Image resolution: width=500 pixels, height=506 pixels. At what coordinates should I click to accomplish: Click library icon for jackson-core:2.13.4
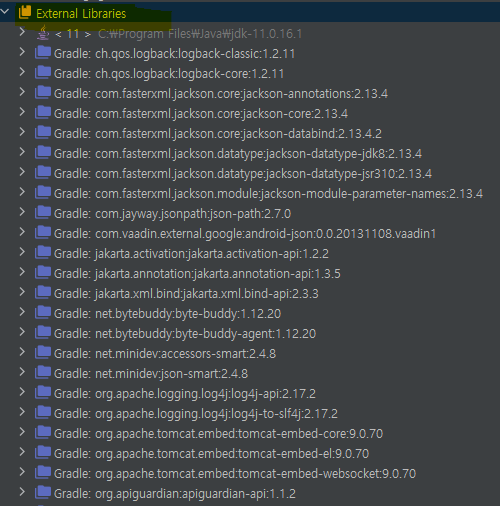[x=43, y=112]
